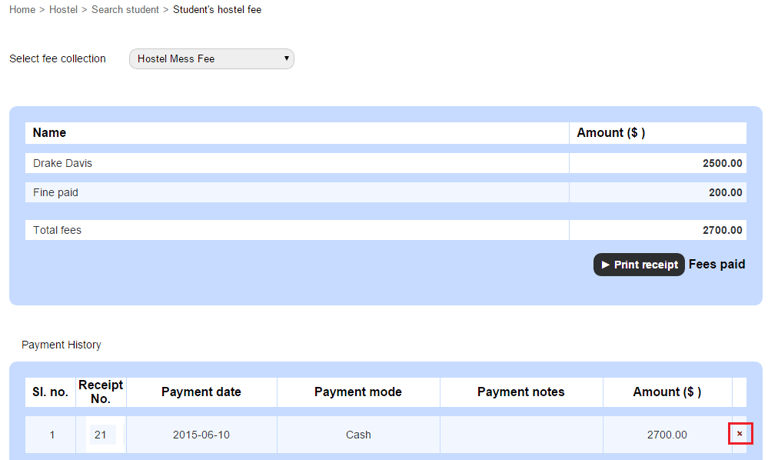Click the Total fees row
The width and height of the screenshot is (768, 460).
click(x=385, y=230)
